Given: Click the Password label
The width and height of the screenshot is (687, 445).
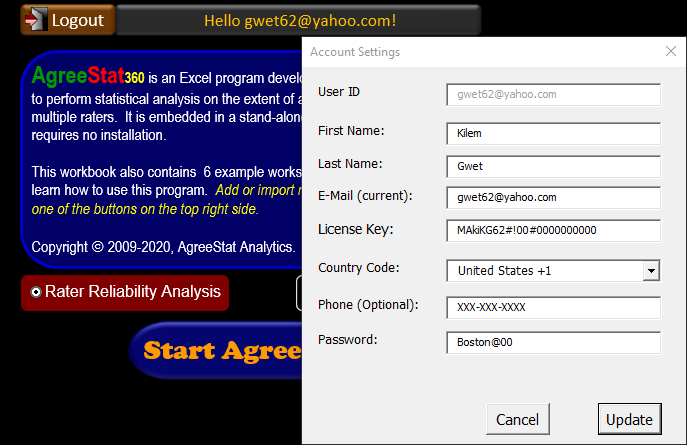Looking at the screenshot, I should 347,339.
